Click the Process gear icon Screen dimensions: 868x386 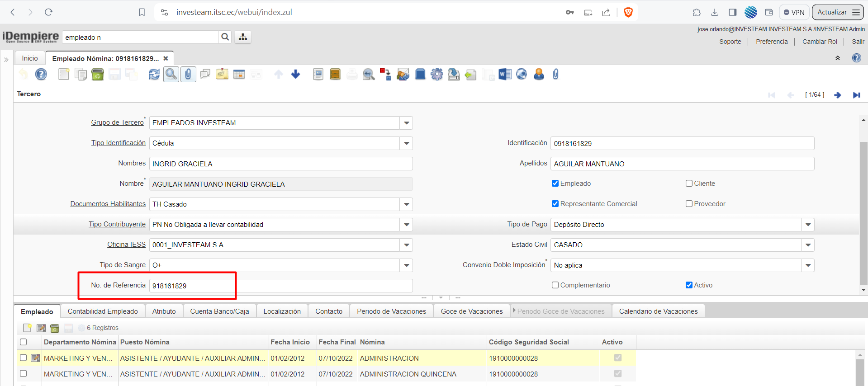(436, 74)
